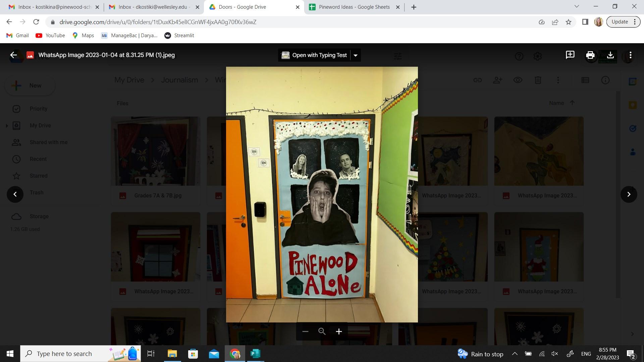Add a comment using the comment icon
644x362 pixels.
570,55
